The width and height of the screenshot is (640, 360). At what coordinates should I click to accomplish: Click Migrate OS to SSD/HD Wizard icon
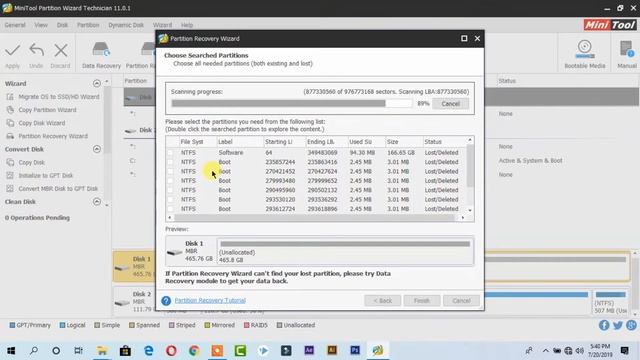tap(10, 97)
